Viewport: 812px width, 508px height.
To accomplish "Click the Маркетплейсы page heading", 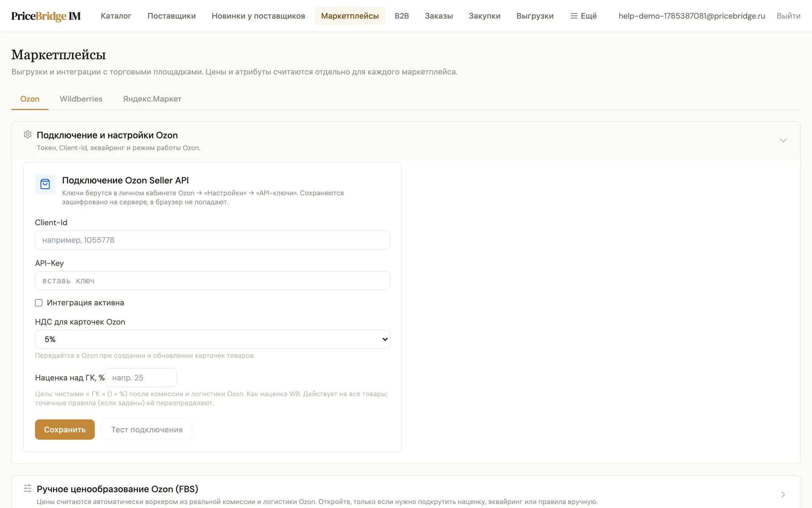I will [x=58, y=55].
